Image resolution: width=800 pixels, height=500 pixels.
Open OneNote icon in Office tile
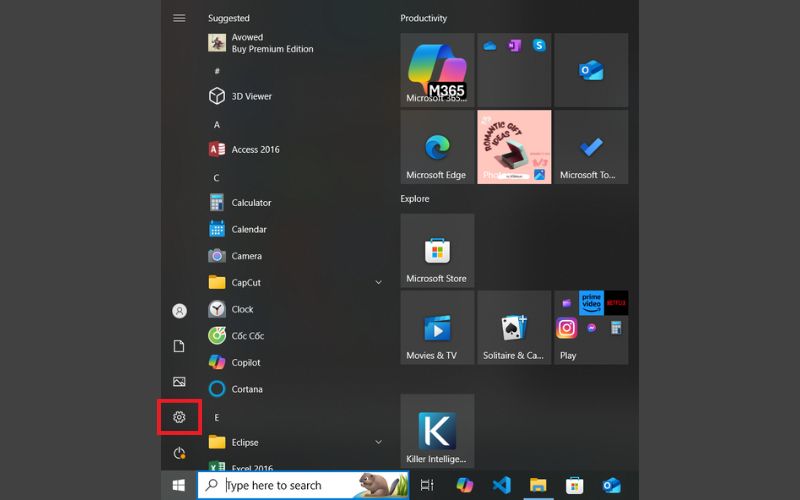(x=514, y=46)
